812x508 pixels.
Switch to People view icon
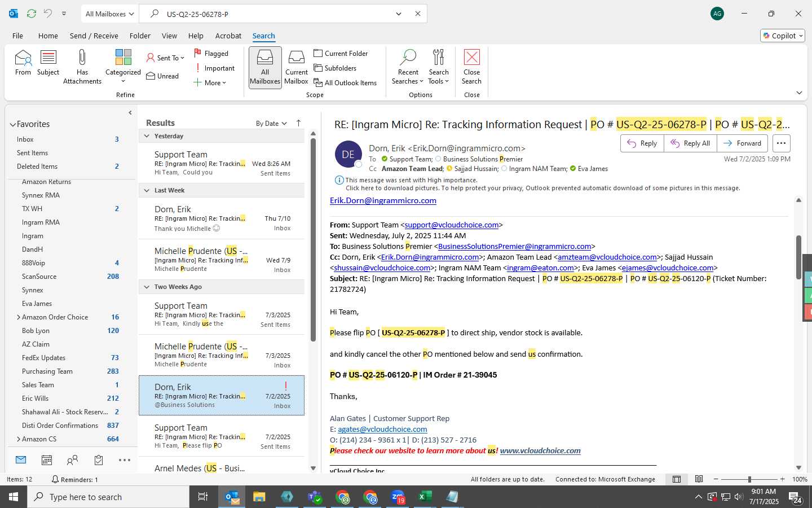(x=72, y=460)
